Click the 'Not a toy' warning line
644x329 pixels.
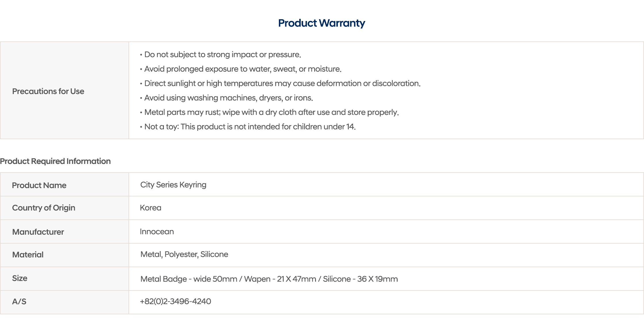[250, 127]
